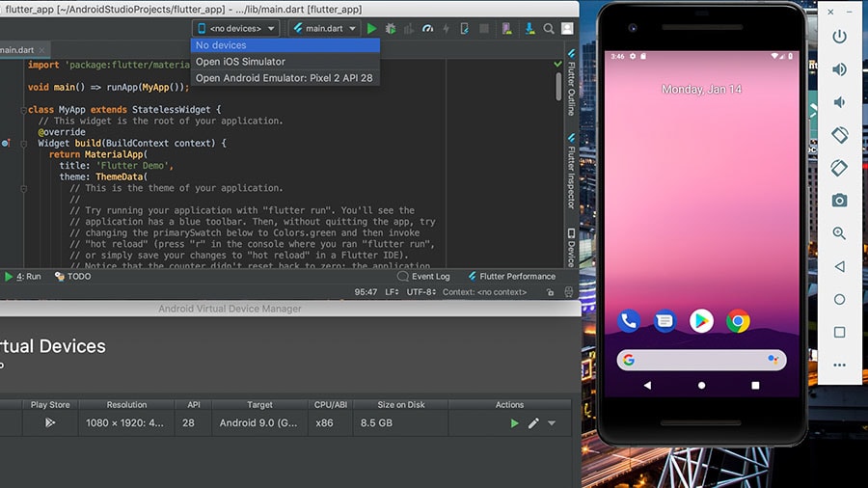Click the inspections face icon in status bar
Image resolution: width=868 pixels, height=488 pixels.
pos(568,292)
